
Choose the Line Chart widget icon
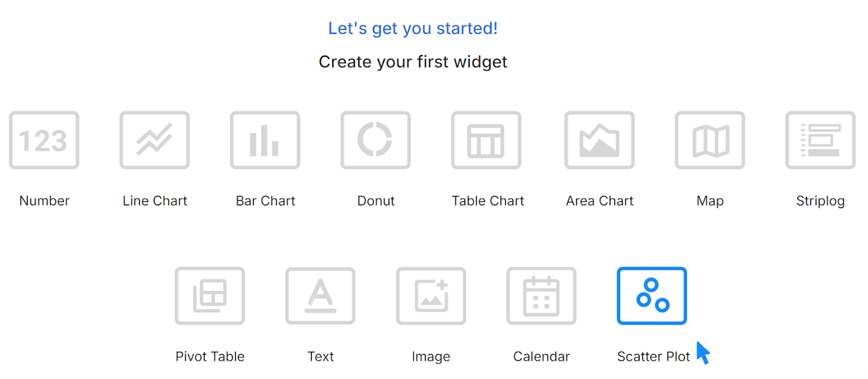(x=155, y=140)
